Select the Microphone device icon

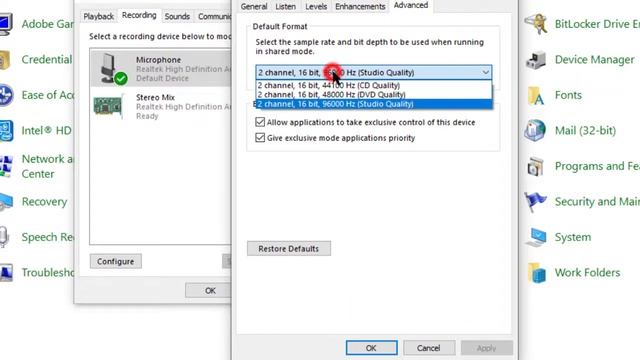click(113, 69)
